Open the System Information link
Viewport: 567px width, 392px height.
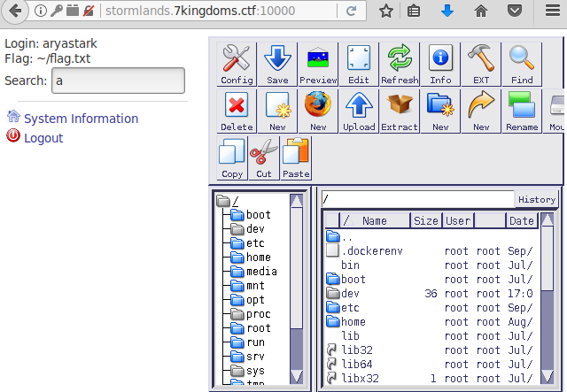coord(81,119)
